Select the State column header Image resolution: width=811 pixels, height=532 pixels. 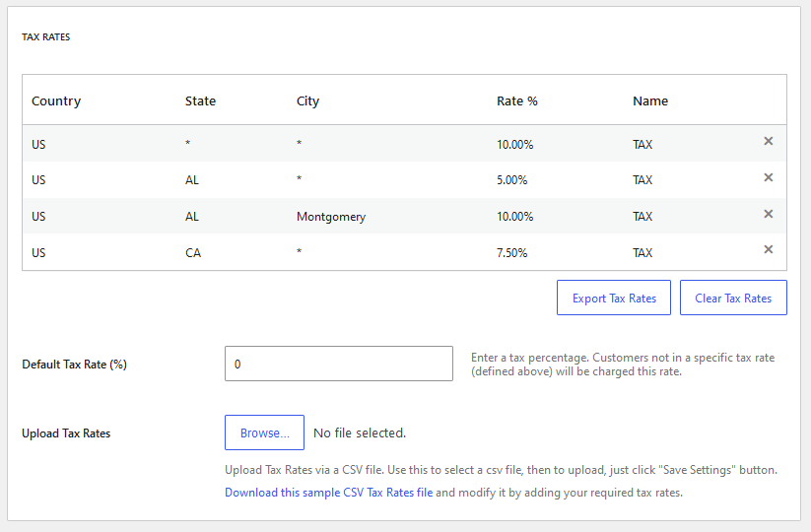coord(200,100)
